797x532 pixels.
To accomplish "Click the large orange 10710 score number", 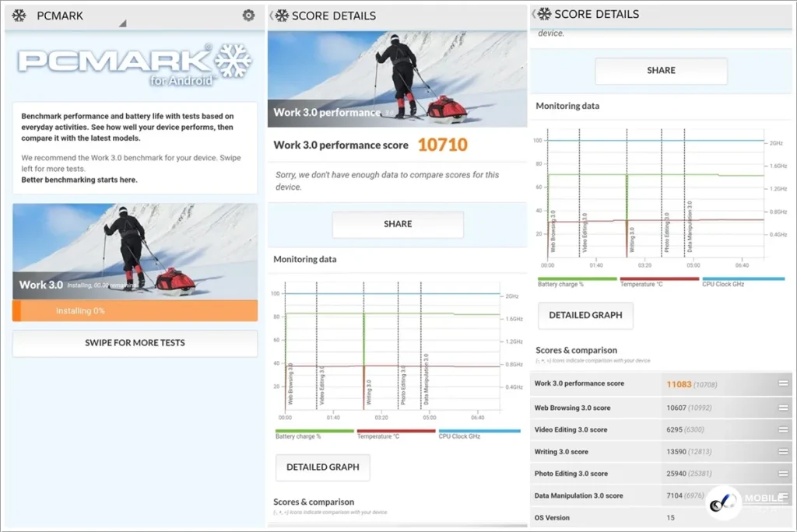I will click(443, 145).
